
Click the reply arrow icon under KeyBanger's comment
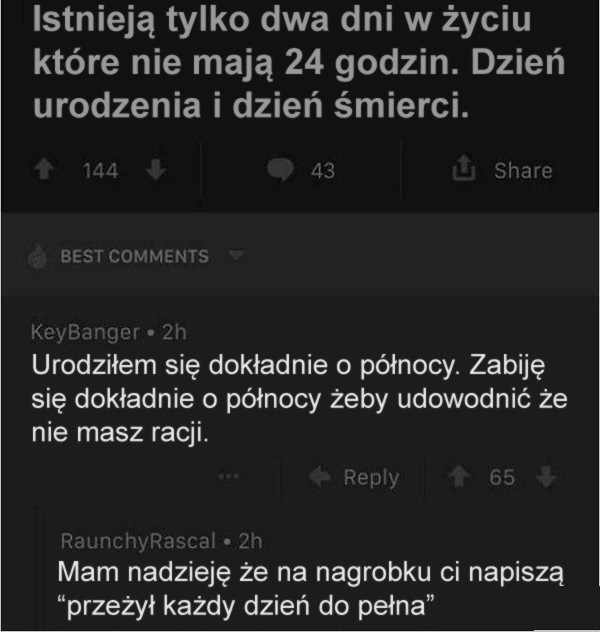tap(321, 477)
